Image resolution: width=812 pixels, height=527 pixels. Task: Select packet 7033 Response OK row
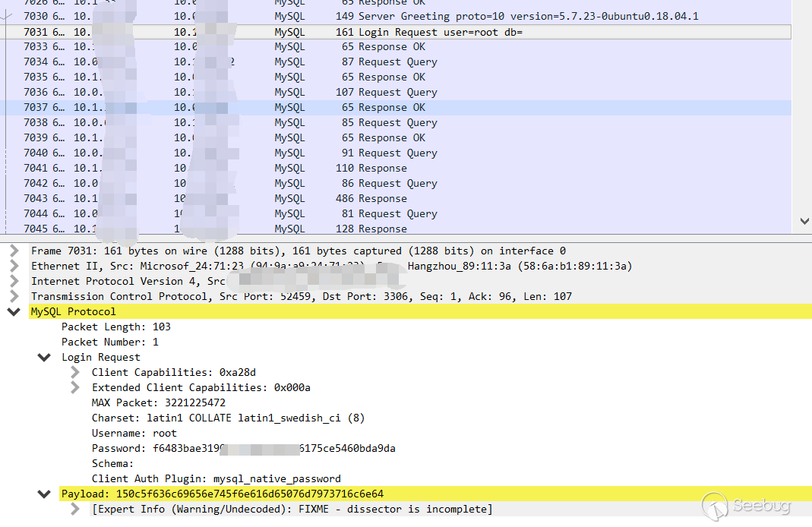tap(396, 46)
